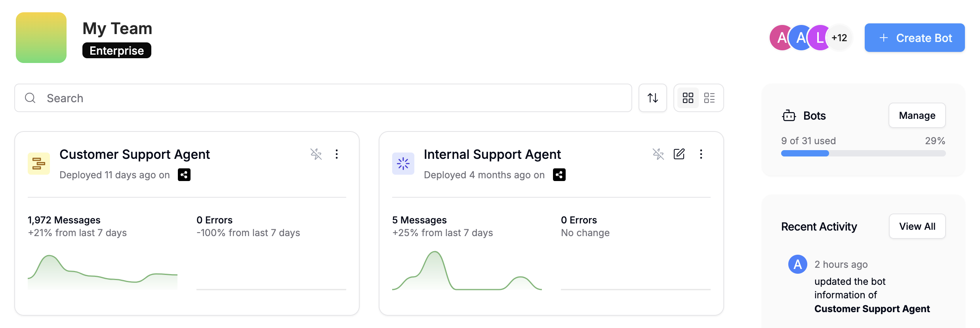Screen dimensions: 980x328
Task: Open the sort order dropdown
Action: (x=653, y=98)
